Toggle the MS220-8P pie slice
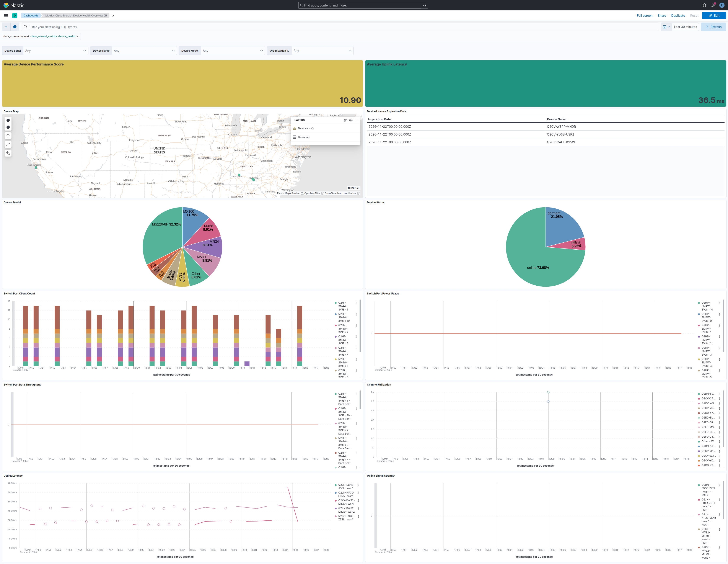728x564 pixels. click(163, 240)
